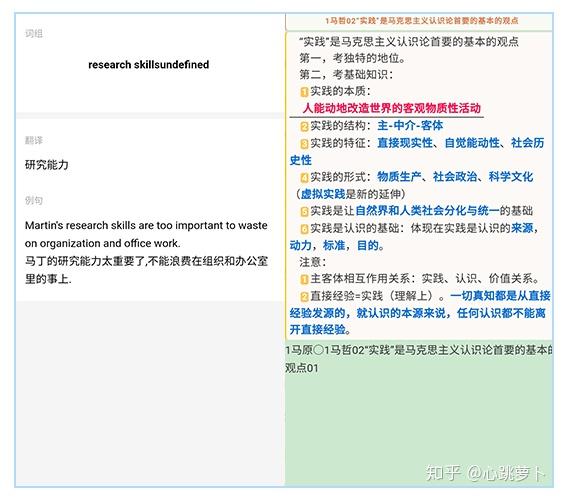Click yellow number 6 beside 实践是认识的基础
This screenshot has height=497, width=561.
[304, 229]
